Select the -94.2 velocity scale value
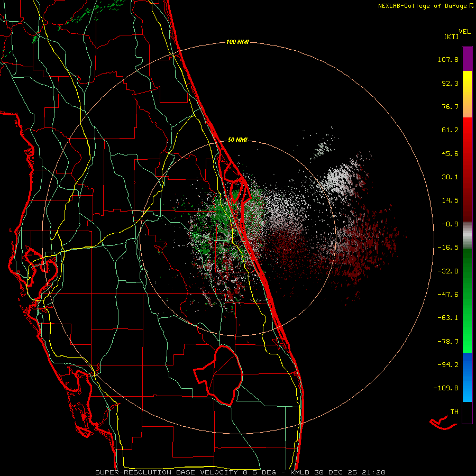Image resolution: width=476 pixels, height=476 pixels. [448, 365]
